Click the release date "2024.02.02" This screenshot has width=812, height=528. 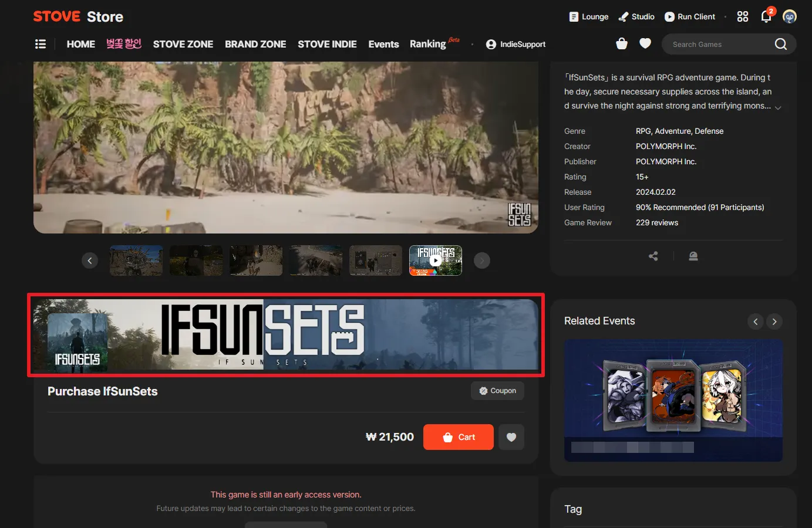656,192
